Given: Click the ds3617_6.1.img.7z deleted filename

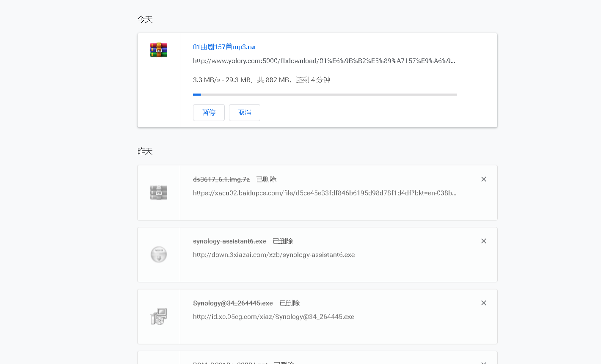Looking at the screenshot, I should click(221, 179).
